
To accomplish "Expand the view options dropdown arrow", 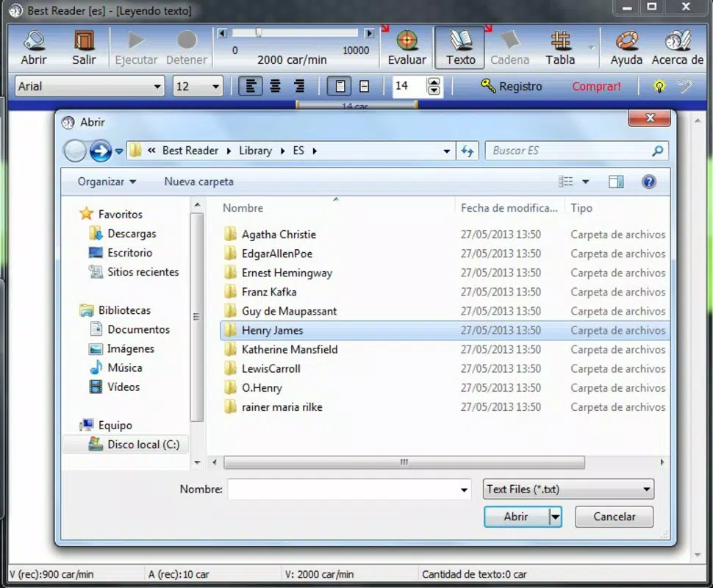I will tap(586, 182).
